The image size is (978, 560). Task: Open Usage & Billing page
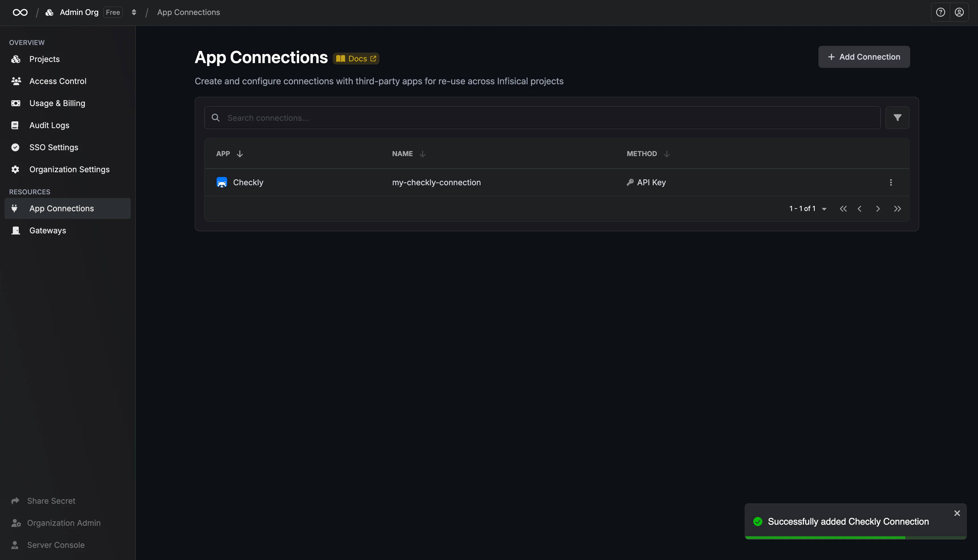point(67,103)
